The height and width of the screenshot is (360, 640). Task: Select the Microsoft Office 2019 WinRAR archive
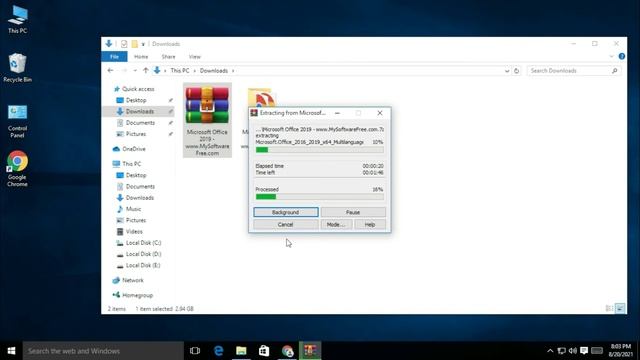[x=207, y=120]
